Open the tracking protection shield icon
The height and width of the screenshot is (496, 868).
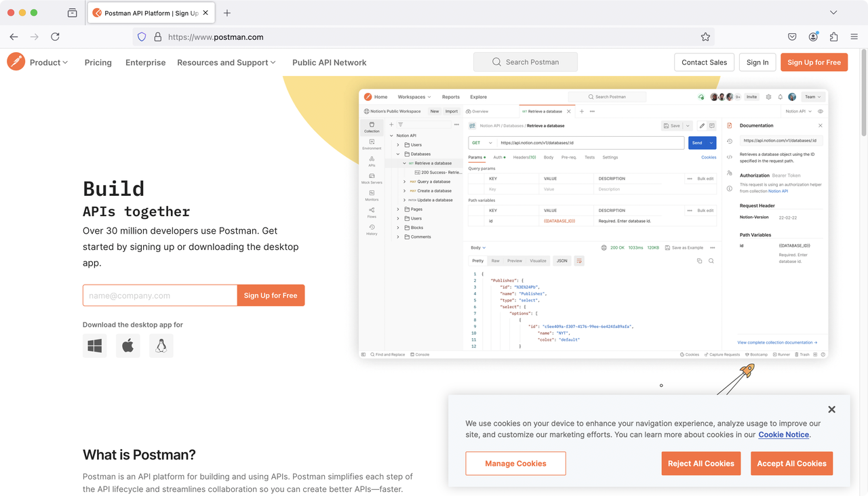(142, 37)
